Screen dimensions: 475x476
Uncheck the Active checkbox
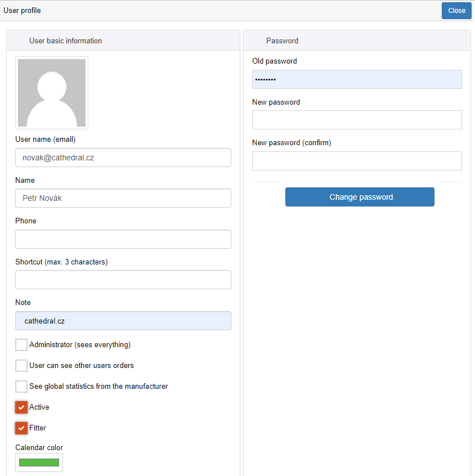[21, 407]
